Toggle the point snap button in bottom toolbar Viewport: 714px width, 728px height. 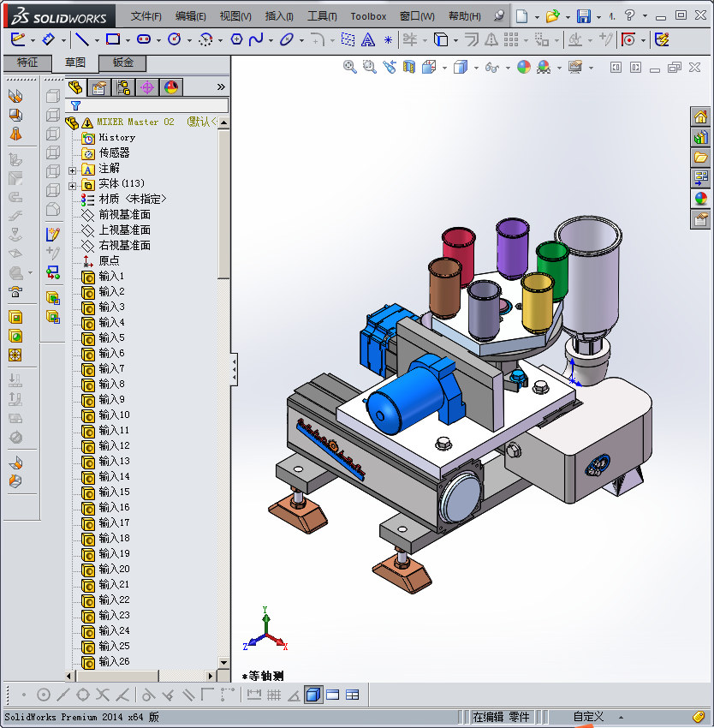[x=24, y=695]
